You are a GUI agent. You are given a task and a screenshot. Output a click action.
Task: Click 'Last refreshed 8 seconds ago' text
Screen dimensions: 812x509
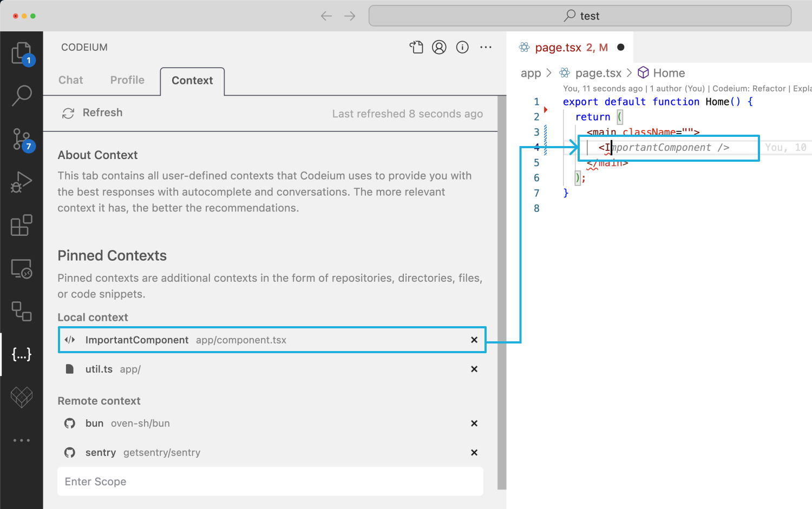[408, 114]
